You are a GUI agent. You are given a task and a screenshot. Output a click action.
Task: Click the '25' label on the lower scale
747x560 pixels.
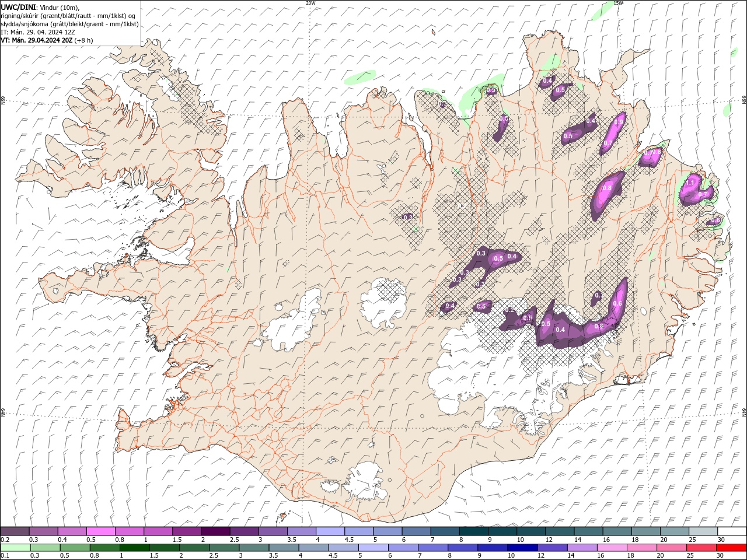pyautogui.click(x=691, y=555)
